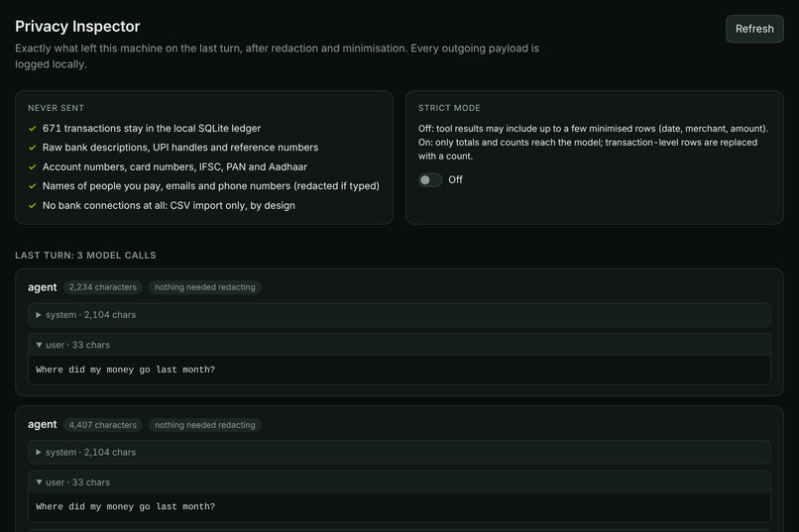The image size is (799, 532).
Task: Toggle the Strict Mode switch
Action: (x=430, y=179)
